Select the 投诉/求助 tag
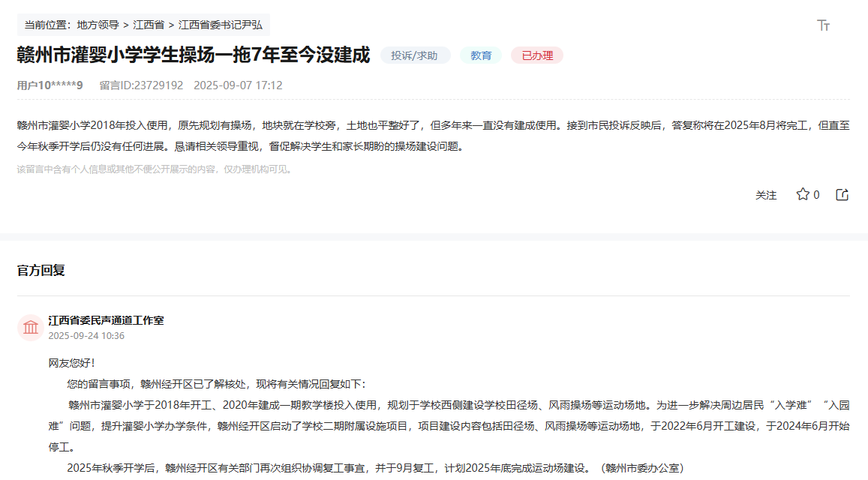This screenshot has width=868, height=480. click(415, 55)
